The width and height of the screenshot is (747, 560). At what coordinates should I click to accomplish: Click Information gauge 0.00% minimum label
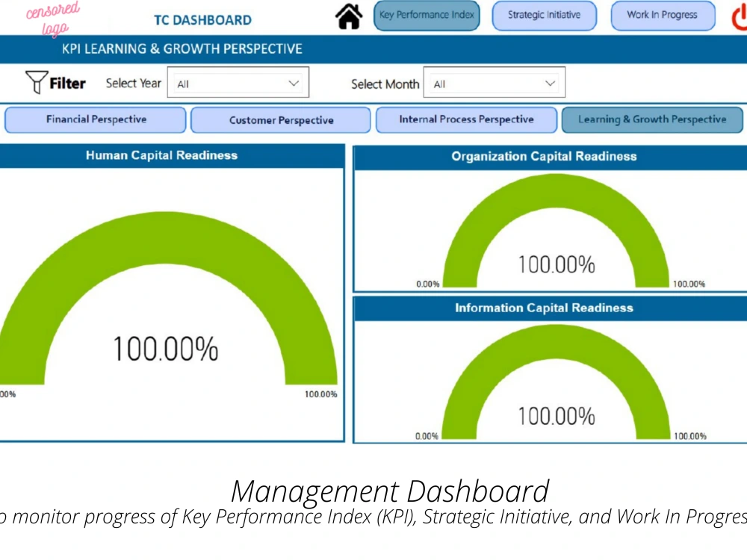pos(427,436)
